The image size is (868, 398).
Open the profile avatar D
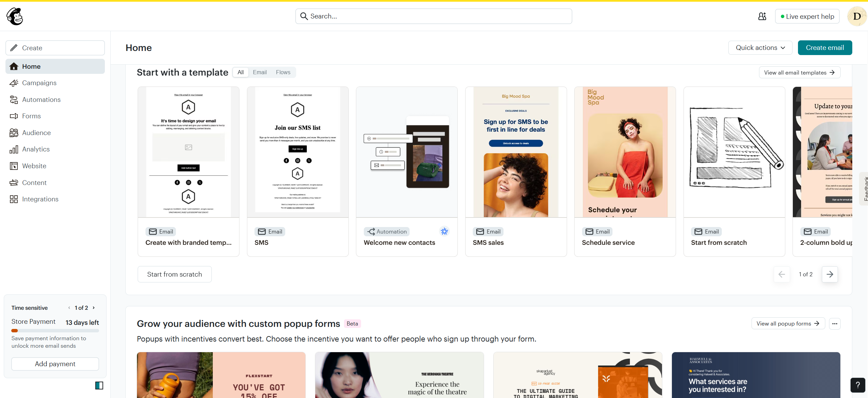point(857,16)
